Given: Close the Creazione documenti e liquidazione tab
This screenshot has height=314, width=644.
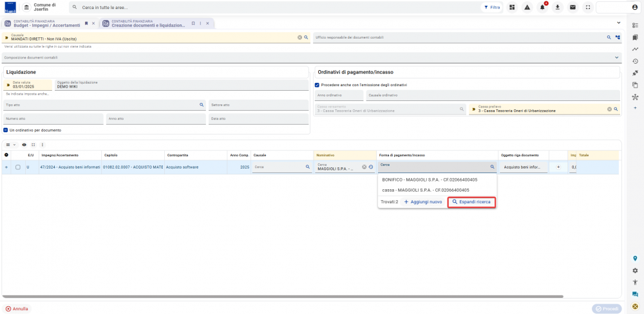Looking at the screenshot, I should click(x=207, y=23).
